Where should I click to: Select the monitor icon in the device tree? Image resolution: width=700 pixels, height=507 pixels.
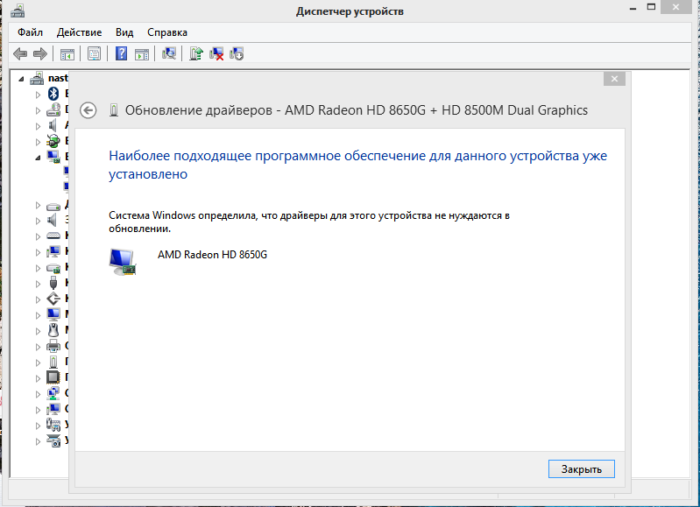[53, 314]
